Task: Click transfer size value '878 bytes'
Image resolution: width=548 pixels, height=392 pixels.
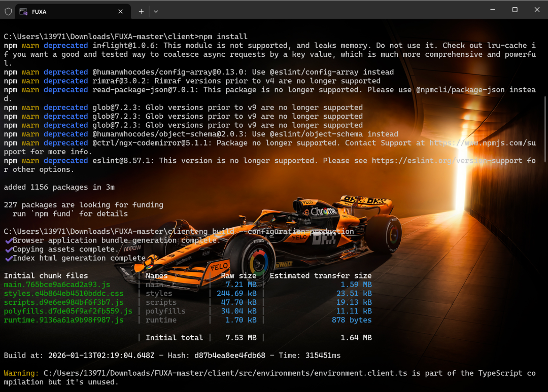Action: coord(352,320)
